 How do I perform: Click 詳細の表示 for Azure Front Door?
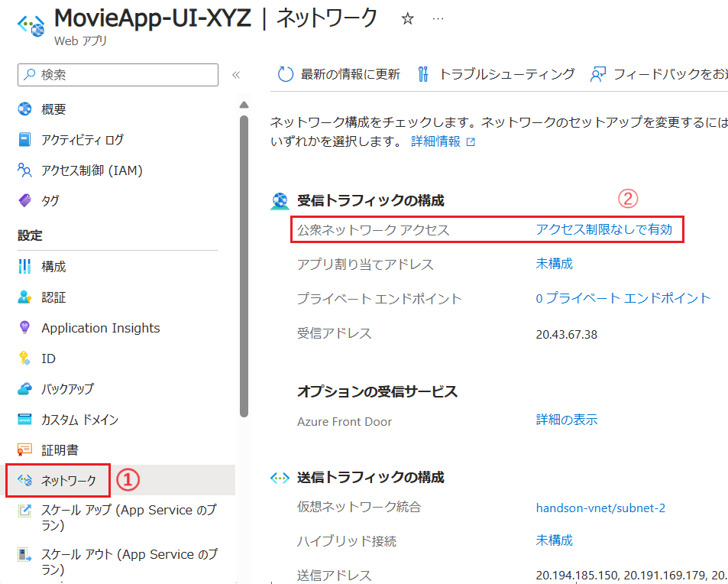pyautogui.click(x=566, y=420)
